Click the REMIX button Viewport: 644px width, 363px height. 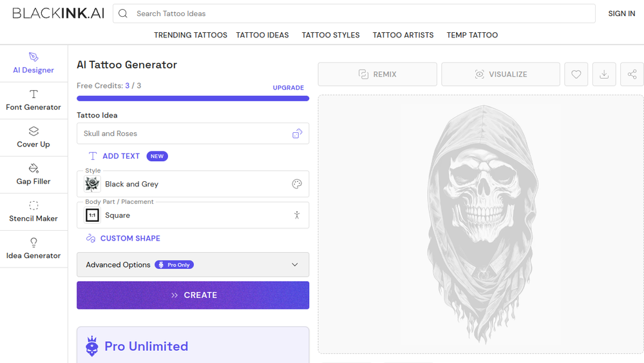click(377, 74)
